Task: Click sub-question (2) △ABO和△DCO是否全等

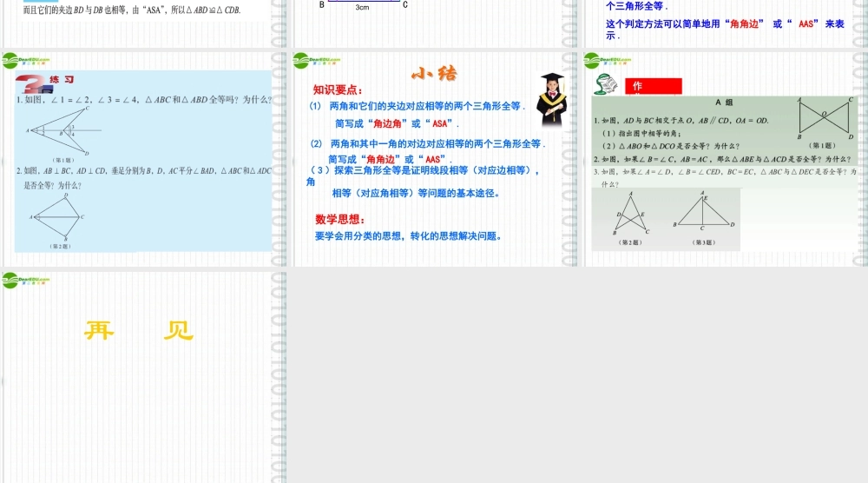Action: (x=671, y=146)
